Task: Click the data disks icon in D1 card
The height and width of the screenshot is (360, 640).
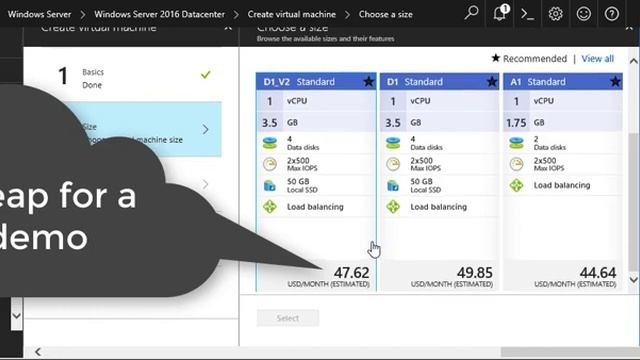Action: click(393, 143)
